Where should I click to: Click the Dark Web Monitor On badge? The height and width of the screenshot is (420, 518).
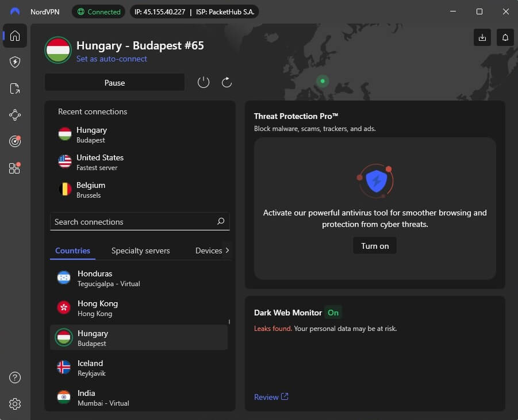(333, 313)
